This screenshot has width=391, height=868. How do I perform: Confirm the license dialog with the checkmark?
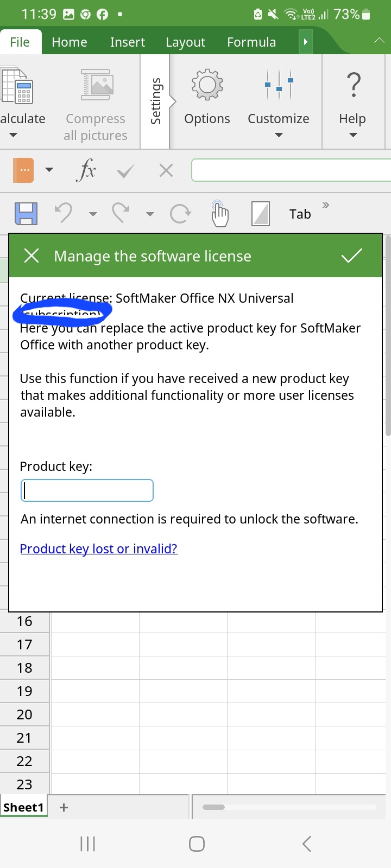(352, 256)
